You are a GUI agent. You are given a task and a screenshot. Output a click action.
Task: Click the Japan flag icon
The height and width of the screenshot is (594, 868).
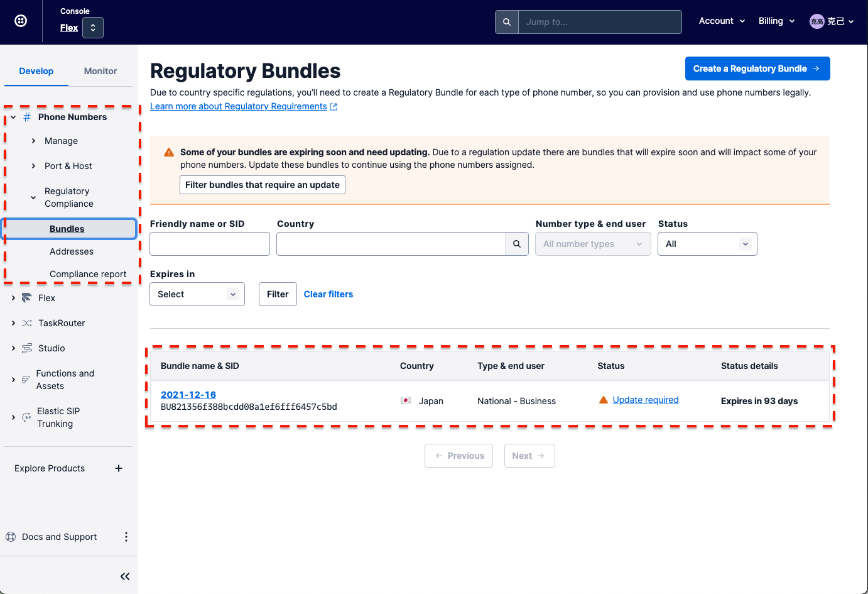pyautogui.click(x=406, y=400)
